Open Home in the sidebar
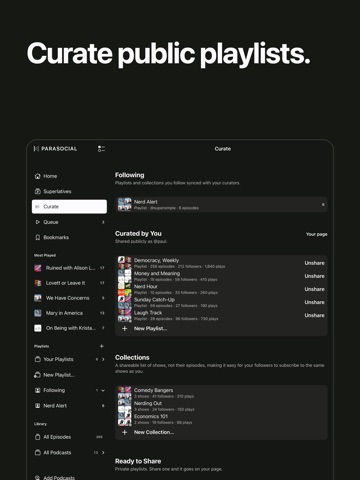 coord(69,176)
